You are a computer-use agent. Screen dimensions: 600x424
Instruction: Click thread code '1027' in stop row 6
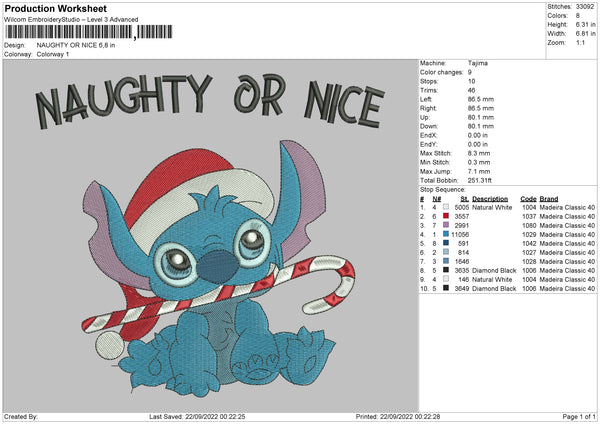coord(529,253)
